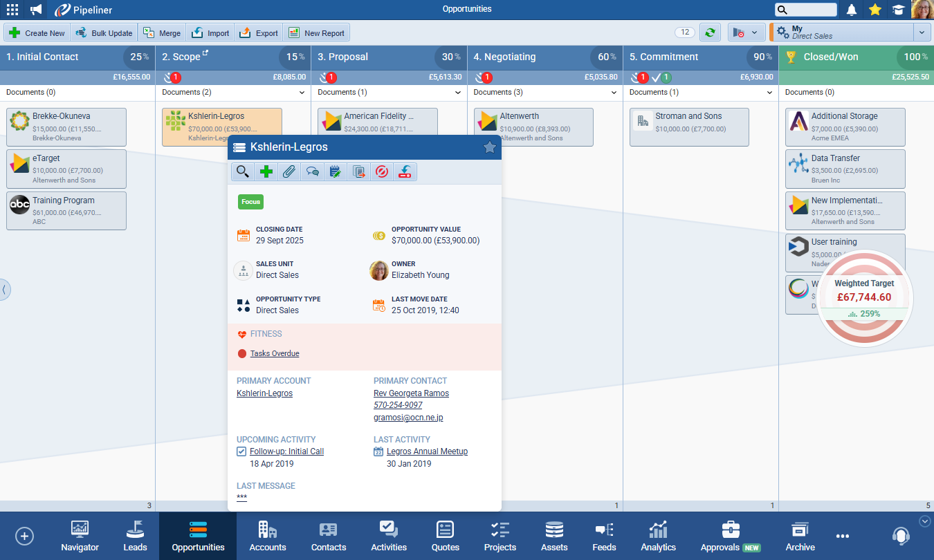The image size is (934, 560).
Task: Click the green plus icon in popup
Action: [266, 171]
